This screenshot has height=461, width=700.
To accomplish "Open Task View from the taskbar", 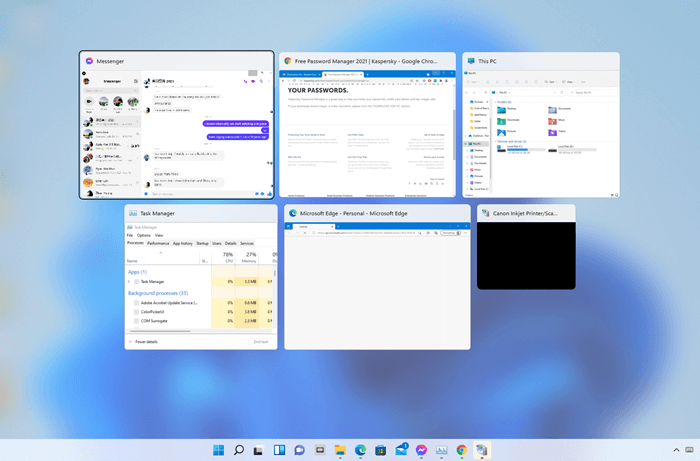I will tap(258, 450).
